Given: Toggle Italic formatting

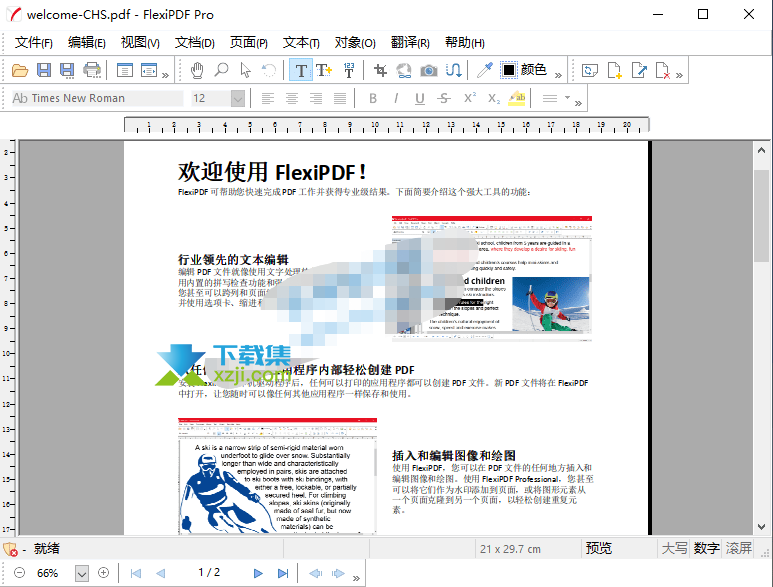Looking at the screenshot, I should (396, 99).
